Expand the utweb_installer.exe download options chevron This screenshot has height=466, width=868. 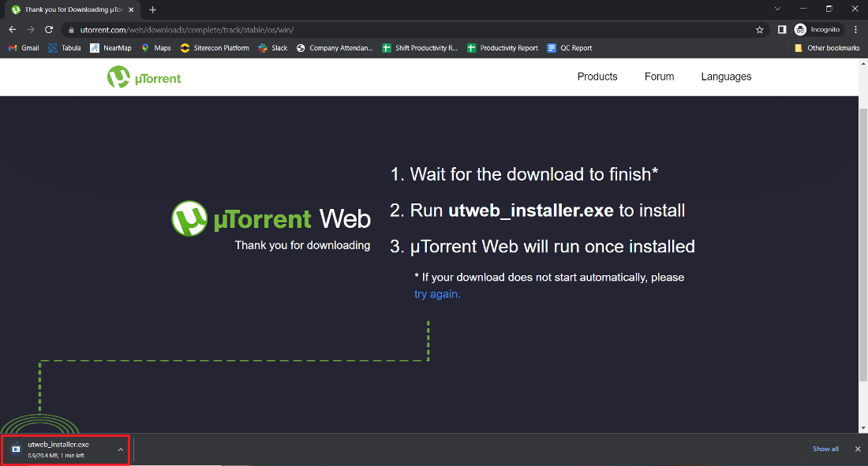coord(121,449)
